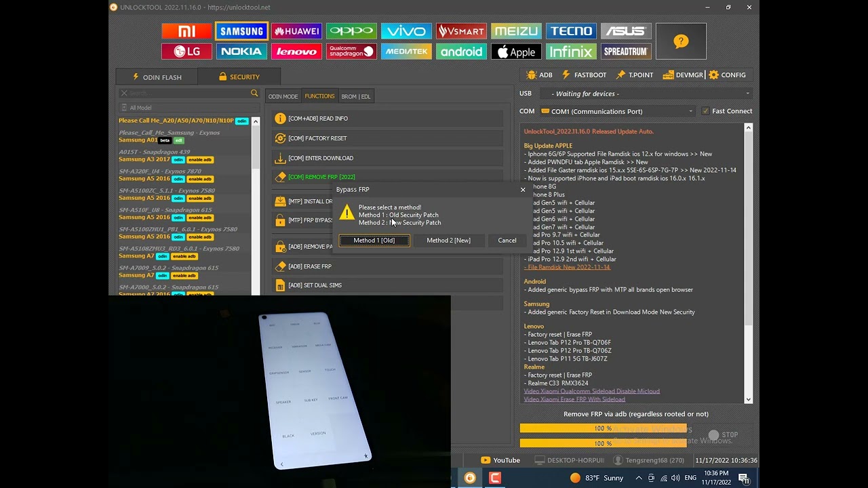Select the Infinix brand icon
Screen dimensions: 868x488
[571, 52]
